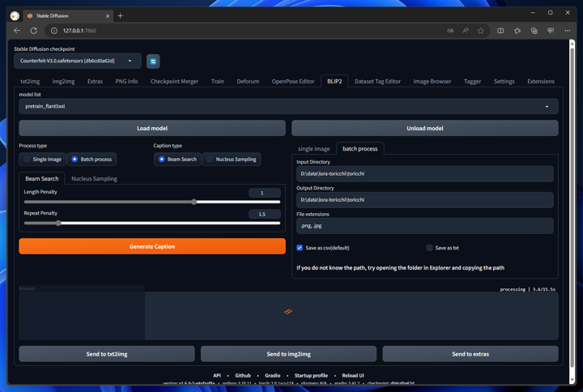This screenshot has width=583, height=392.
Task: Close the Stable Diffusion browser tab
Action: point(108,16)
